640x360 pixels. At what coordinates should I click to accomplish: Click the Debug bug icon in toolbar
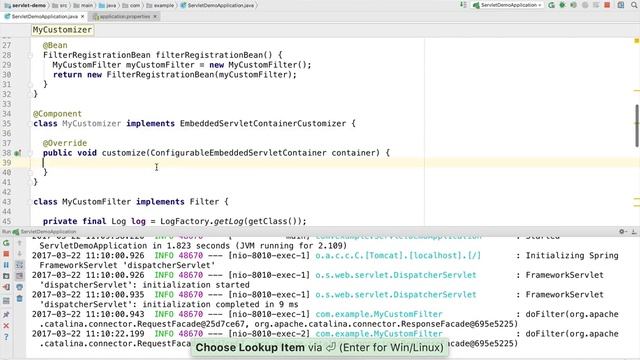(x=562, y=5)
